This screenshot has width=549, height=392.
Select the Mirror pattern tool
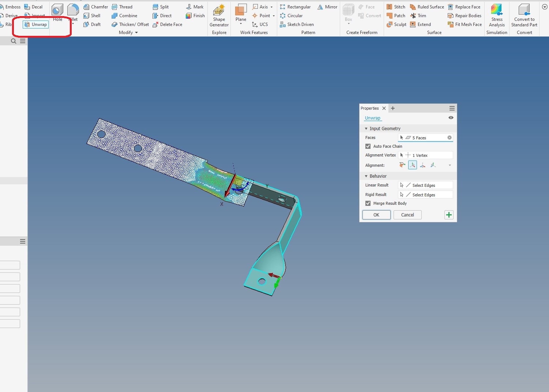(x=327, y=7)
